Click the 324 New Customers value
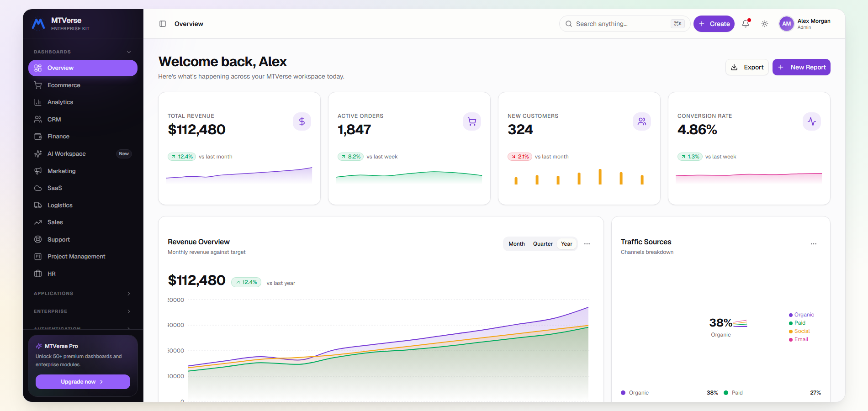 tap(520, 130)
